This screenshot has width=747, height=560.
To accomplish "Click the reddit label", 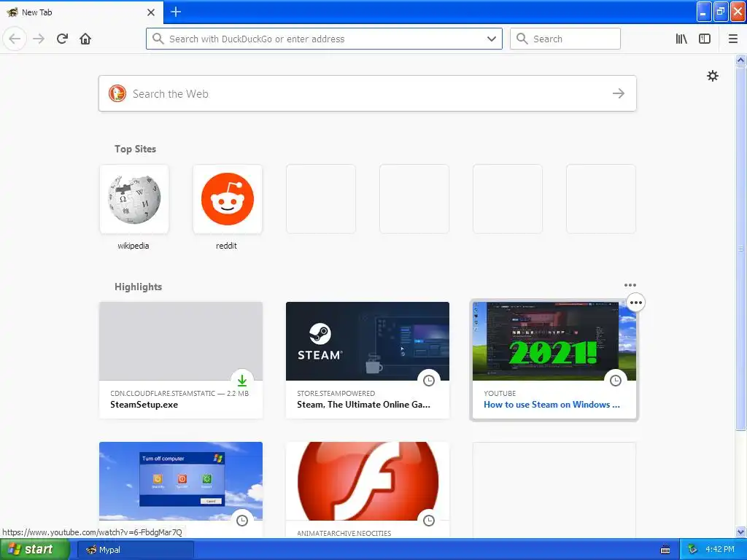I will pos(226,246).
